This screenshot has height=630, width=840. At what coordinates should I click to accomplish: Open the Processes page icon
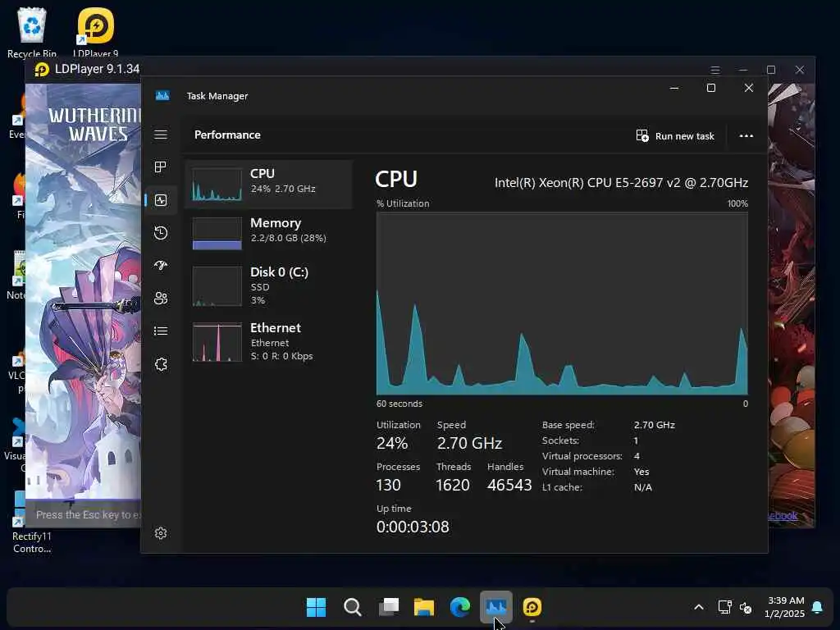tap(161, 167)
